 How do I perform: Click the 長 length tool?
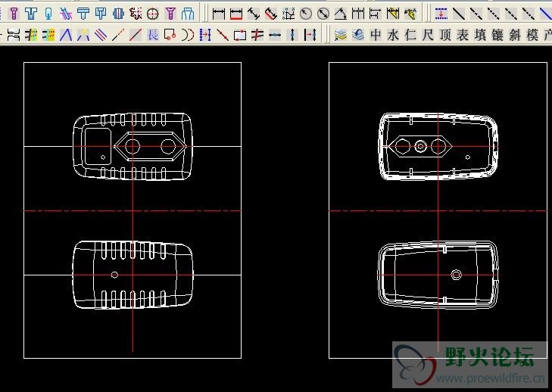[153, 35]
